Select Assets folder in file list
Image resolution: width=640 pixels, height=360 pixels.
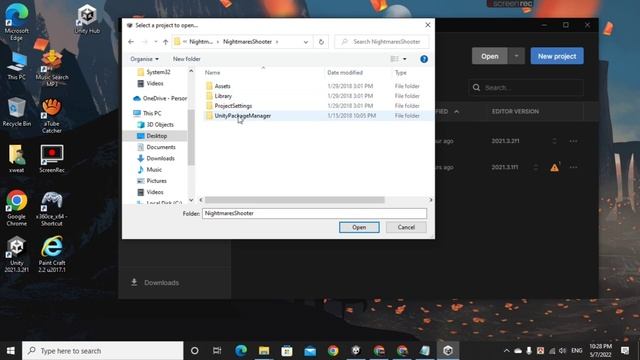222,86
